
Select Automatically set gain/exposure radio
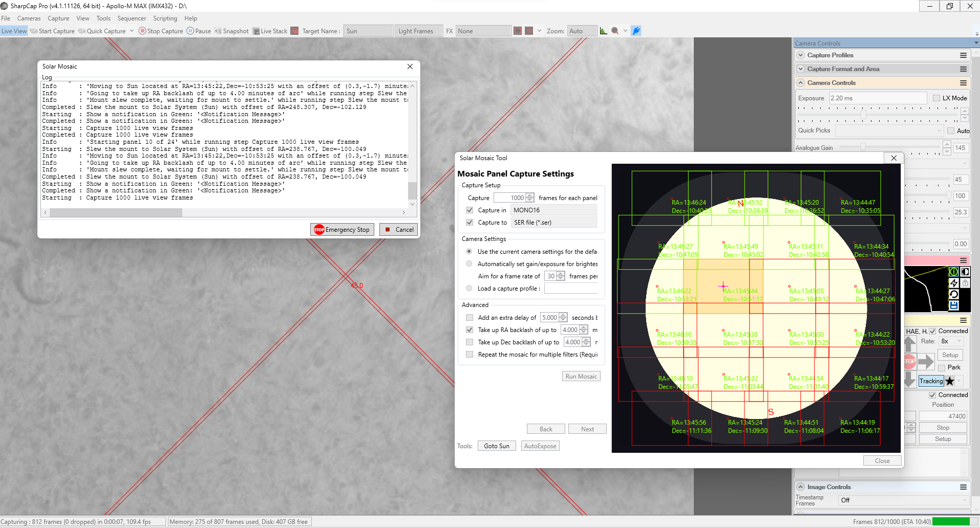pos(469,264)
